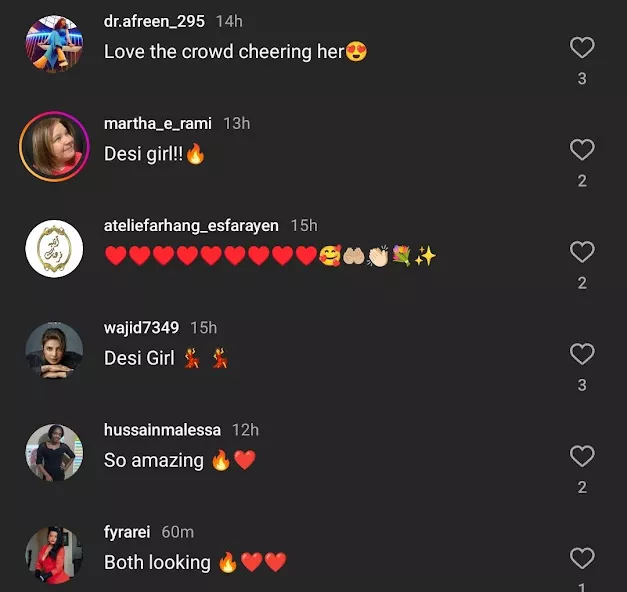This screenshot has width=627, height=592.
Task: Go to ateliefarhang_esfarayen's profile via username
Action: pos(191,225)
